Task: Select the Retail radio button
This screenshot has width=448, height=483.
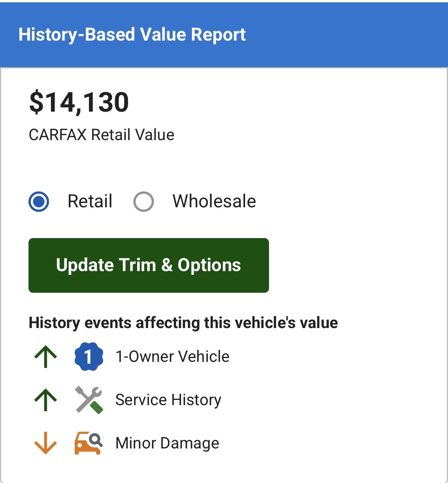Action: pos(39,202)
